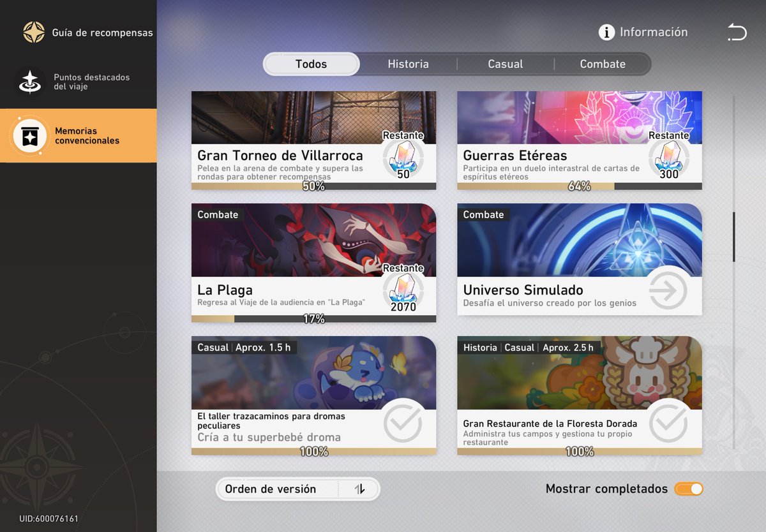Toggle Mostrar completados switch
This screenshot has height=532, width=766.
(689, 489)
